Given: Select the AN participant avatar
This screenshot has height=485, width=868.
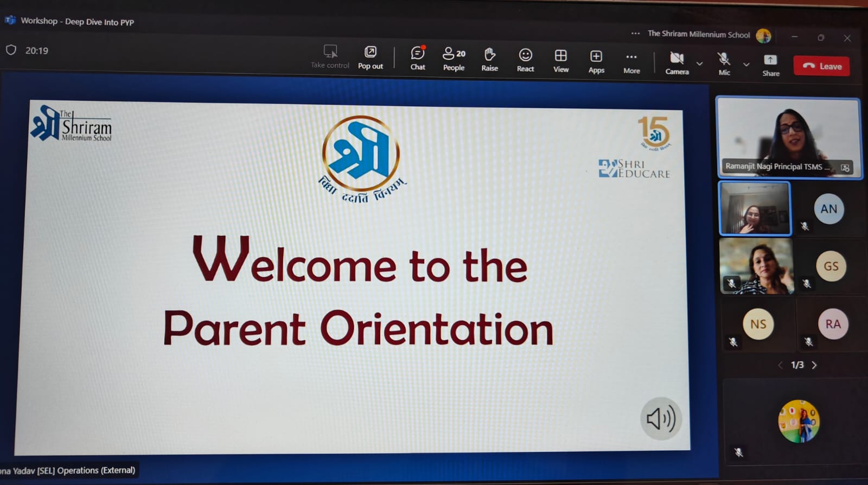Looking at the screenshot, I should [829, 209].
